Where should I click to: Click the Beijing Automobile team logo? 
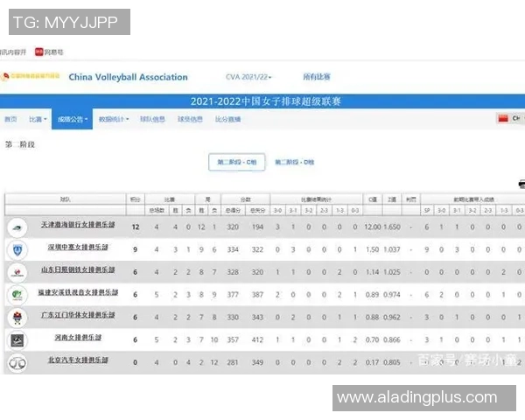pyautogui.click(x=17, y=362)
